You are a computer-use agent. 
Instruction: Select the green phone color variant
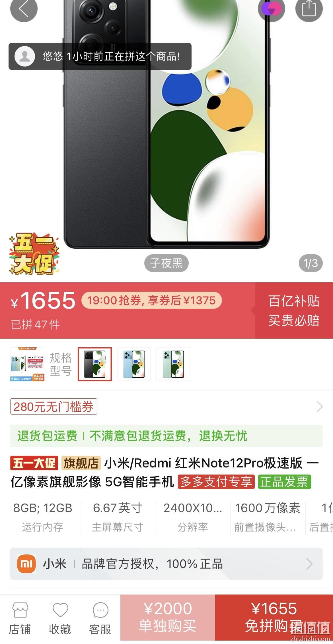click(173, 364)
